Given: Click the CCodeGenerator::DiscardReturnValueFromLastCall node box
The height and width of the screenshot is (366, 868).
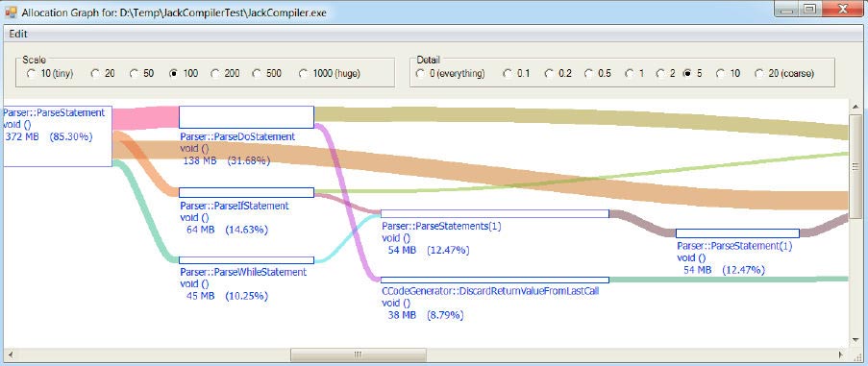Looking at the screenshot, I should [495, 281].
